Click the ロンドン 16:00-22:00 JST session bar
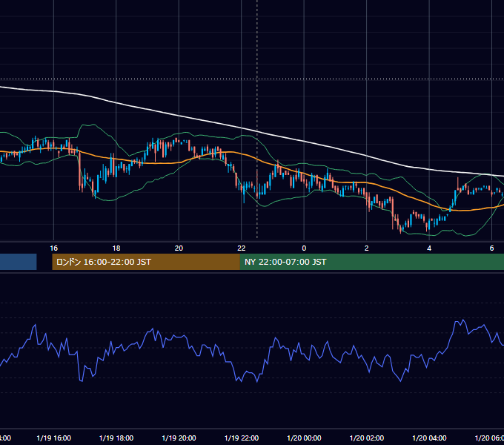This screenshot has height=445, width=504. [x=146, y=262]
